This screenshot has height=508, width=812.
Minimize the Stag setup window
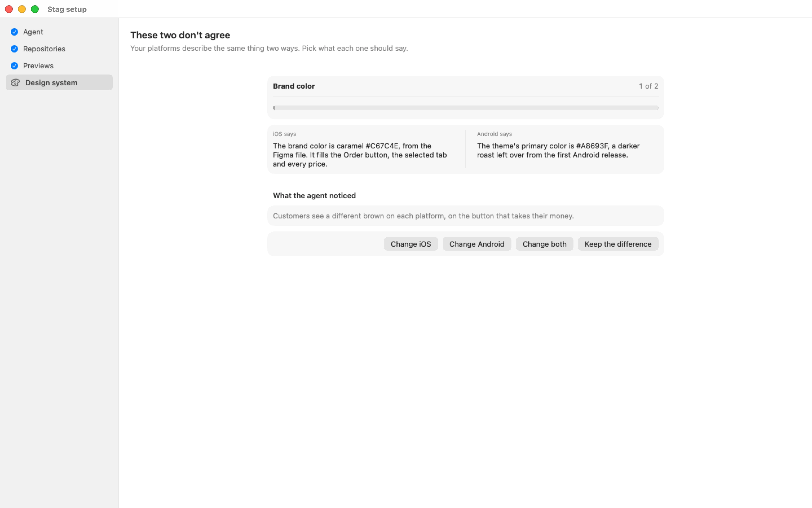click(22, 9)
